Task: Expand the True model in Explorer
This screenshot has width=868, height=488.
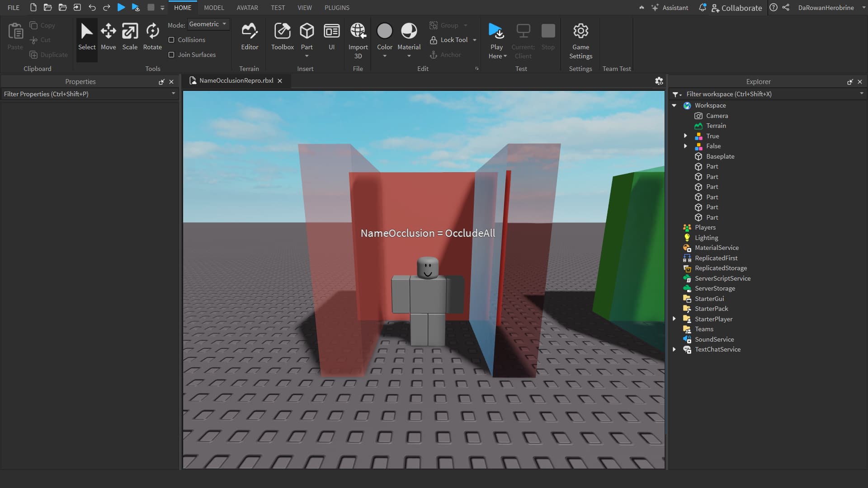Action: click(x=685, y=136)
